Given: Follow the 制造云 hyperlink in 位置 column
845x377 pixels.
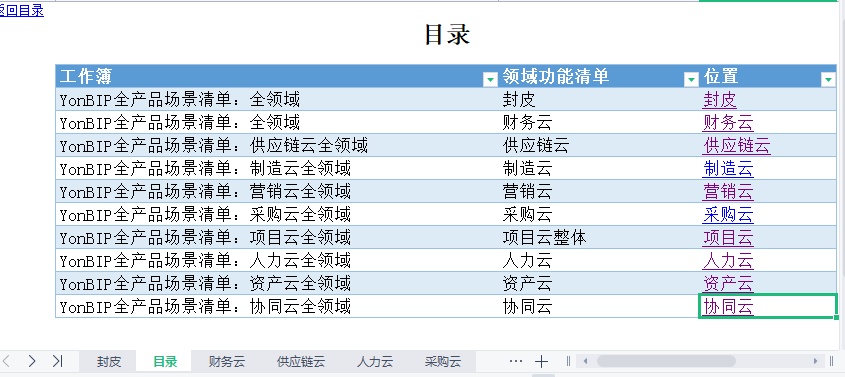Looking at the screenshot, I should point(728,169).
